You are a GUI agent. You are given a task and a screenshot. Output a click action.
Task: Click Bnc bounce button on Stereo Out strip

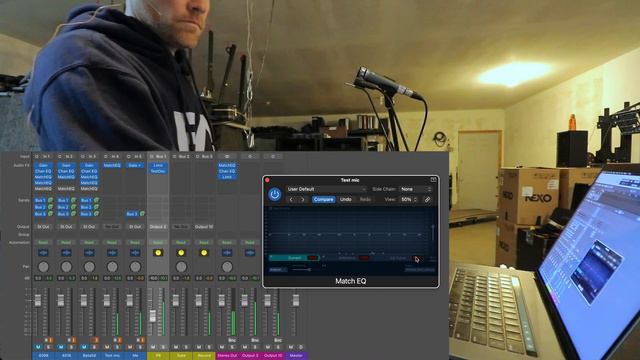[x=232, y=340]
